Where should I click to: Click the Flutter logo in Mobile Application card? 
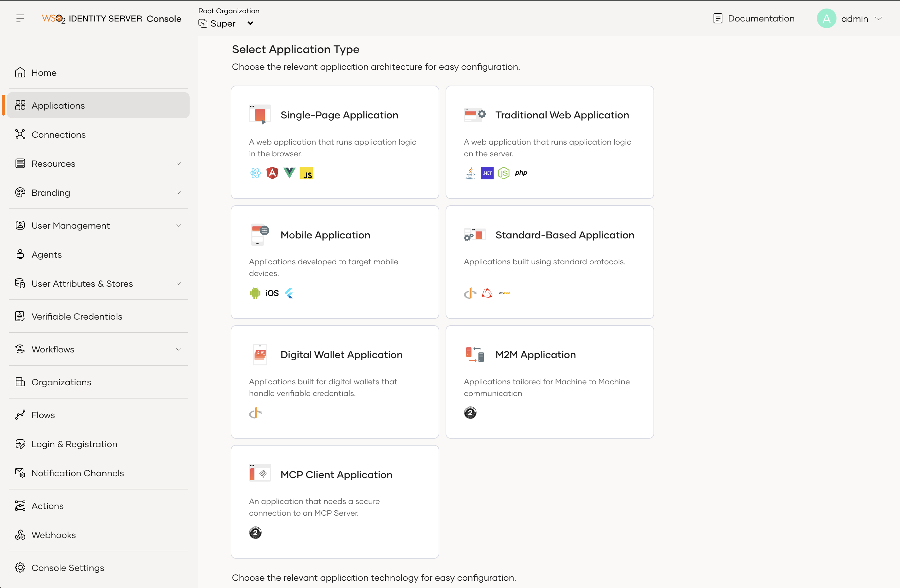289,293
